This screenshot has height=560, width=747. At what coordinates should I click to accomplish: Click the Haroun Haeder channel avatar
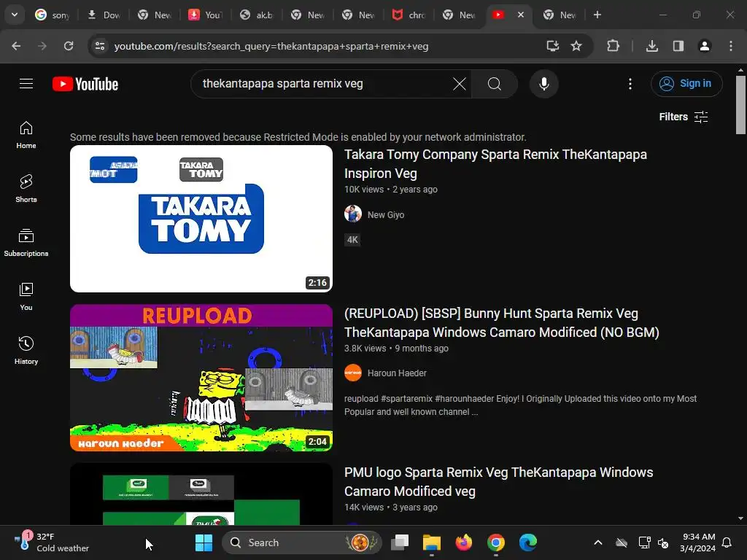353,373
